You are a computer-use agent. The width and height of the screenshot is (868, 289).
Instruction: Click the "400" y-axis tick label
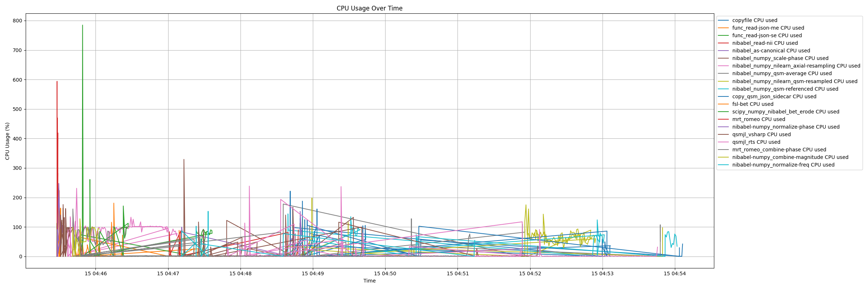coord(18,139)
